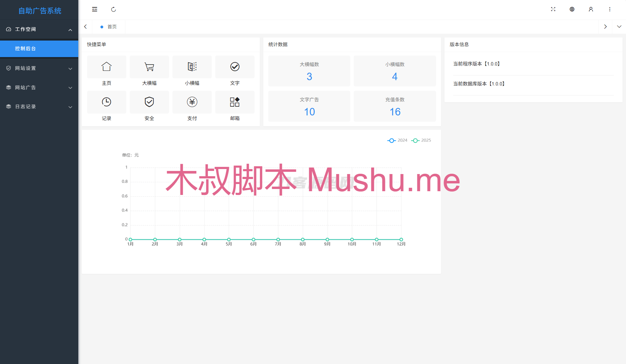Open the 控制后台 sidebar item

coord(25,49)
